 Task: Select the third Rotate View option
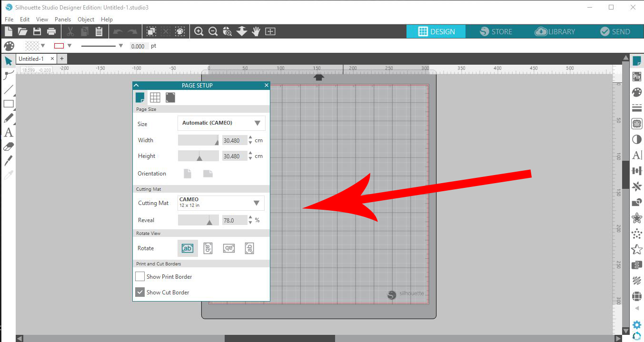pos(229,248)
